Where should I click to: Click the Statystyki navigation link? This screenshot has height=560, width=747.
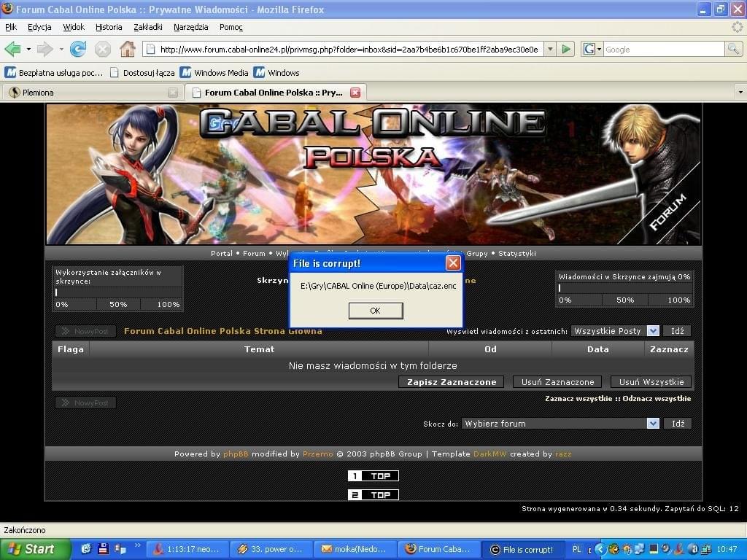coord(517,253)
